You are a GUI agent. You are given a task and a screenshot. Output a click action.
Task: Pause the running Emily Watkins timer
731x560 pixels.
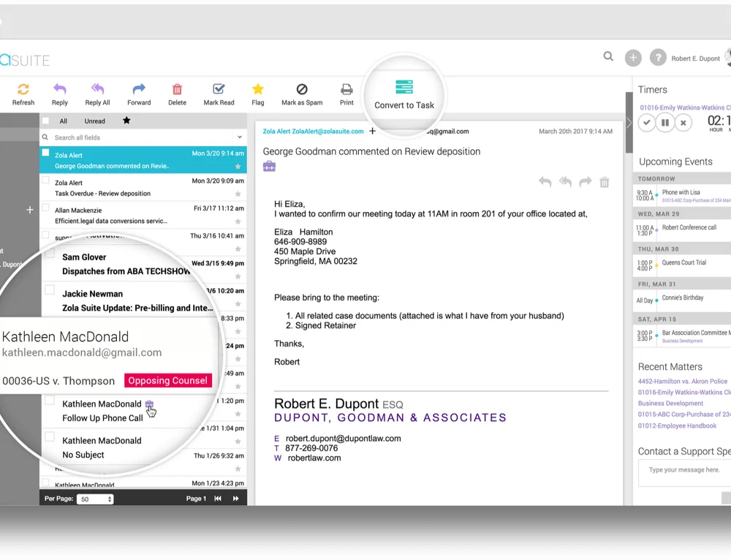[x=664, y=123]
